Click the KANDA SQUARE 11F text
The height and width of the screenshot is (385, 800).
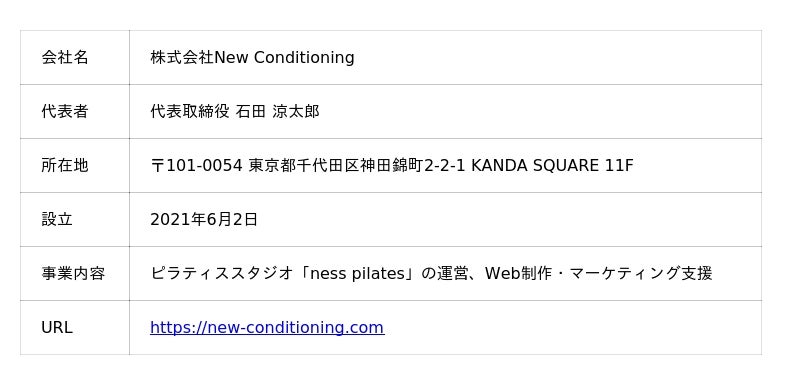[552, 165]
